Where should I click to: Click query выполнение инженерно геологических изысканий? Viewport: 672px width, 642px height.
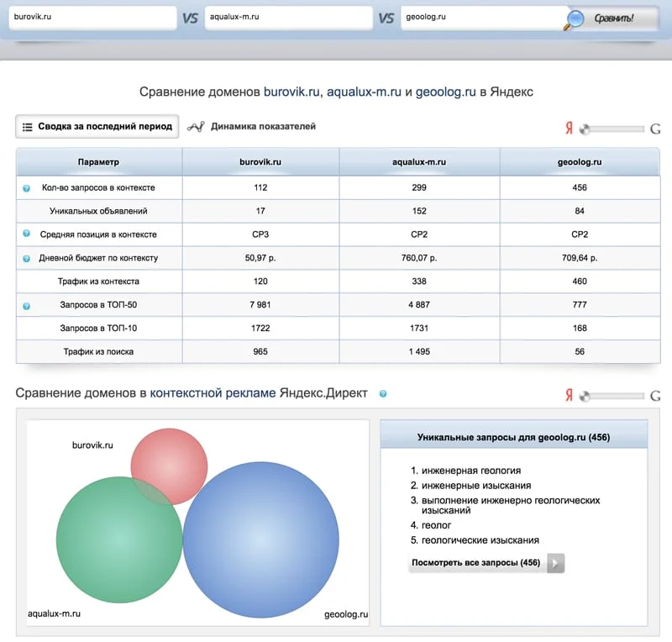click(511, 505)
